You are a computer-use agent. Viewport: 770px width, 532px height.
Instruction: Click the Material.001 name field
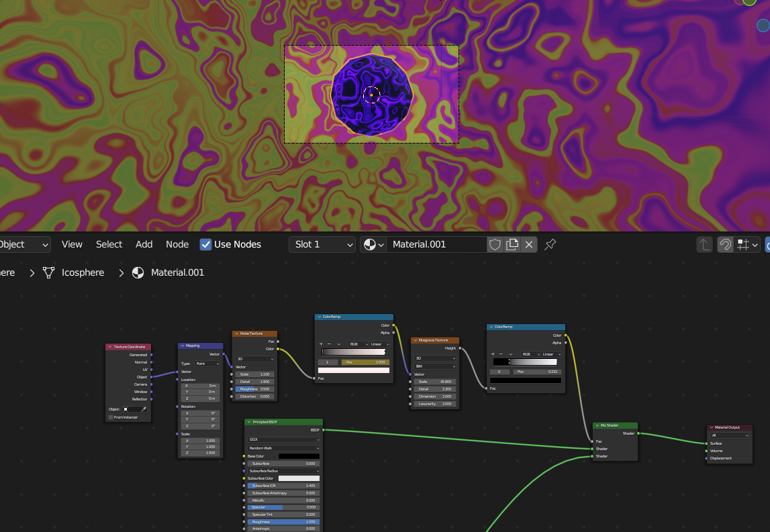point(436,244)
